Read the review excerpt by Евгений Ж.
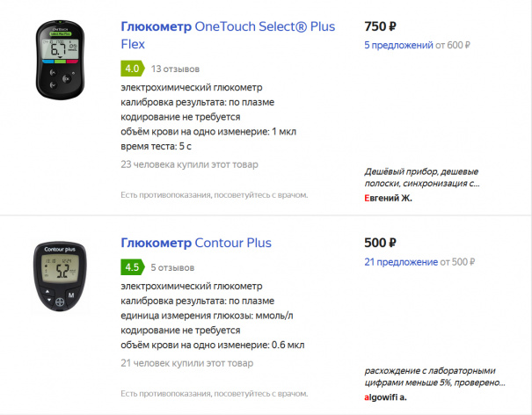Screen dimensions: 532x415 [423, 178]
